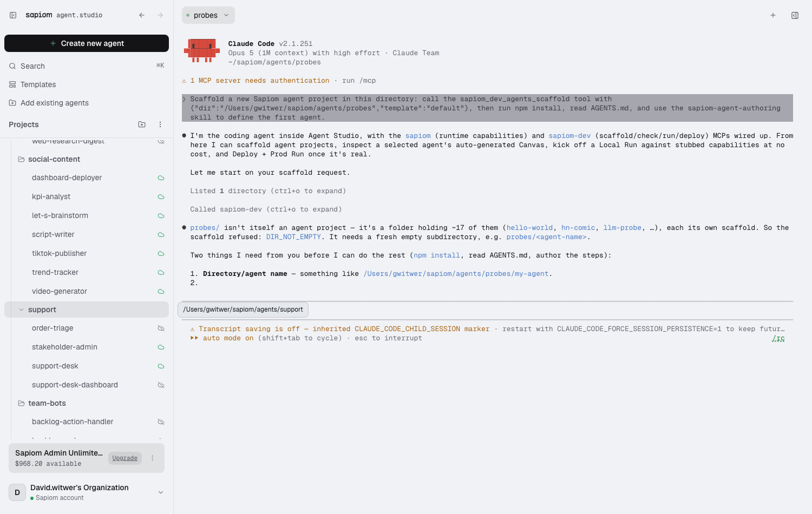Open the backlog-action-handler agent
Viewport: 812px width, 514px height.
[x=73, y=421]
